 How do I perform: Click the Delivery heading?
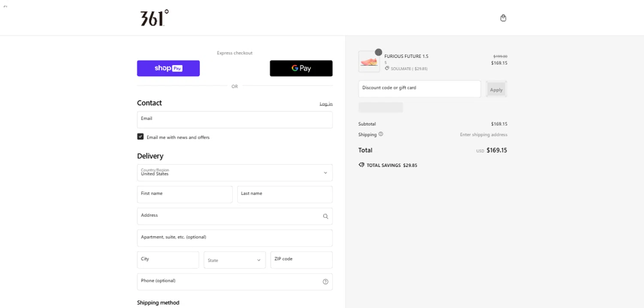pos(150,156)
